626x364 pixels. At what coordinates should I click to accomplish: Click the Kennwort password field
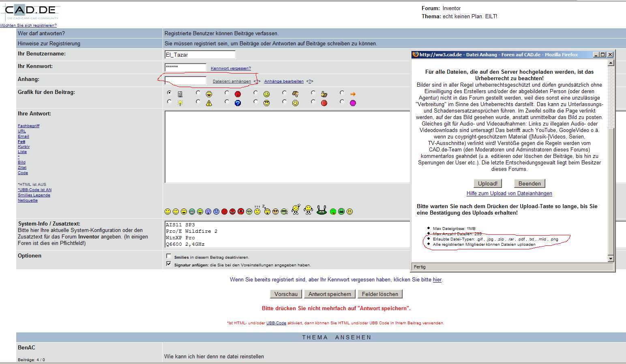pyautogui.click(x=186, y=68)
